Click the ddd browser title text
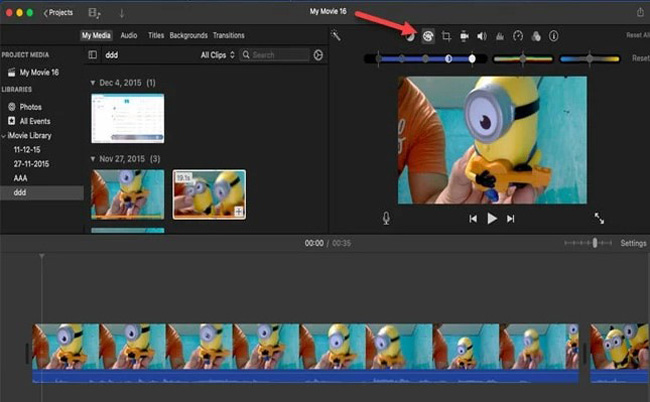The width and height of the screenshot is (650, 402). (x=112, y=55)
